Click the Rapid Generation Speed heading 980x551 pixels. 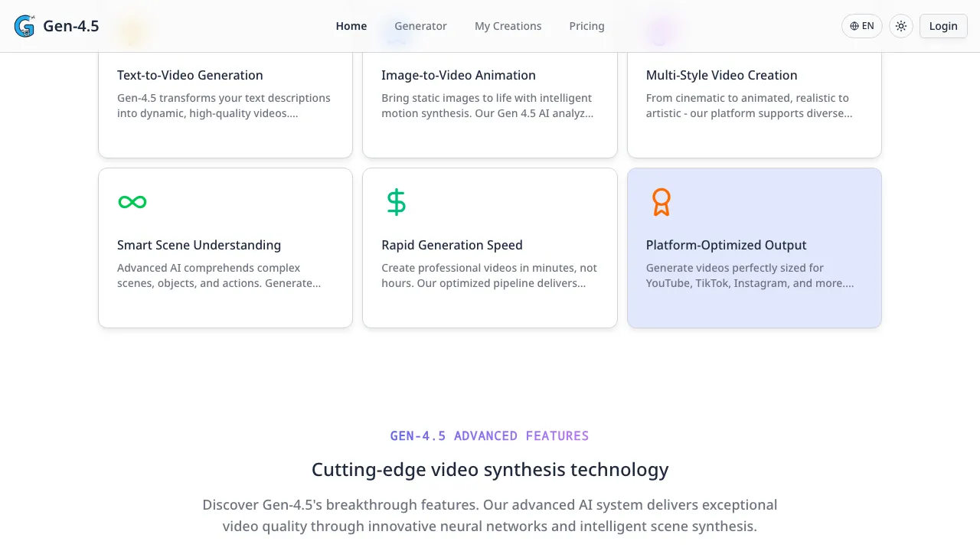coord(452,245)
